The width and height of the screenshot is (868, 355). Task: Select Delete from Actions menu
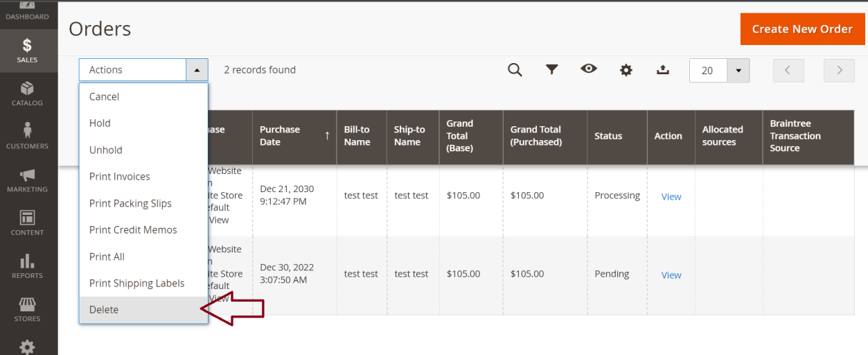(104, 310)
